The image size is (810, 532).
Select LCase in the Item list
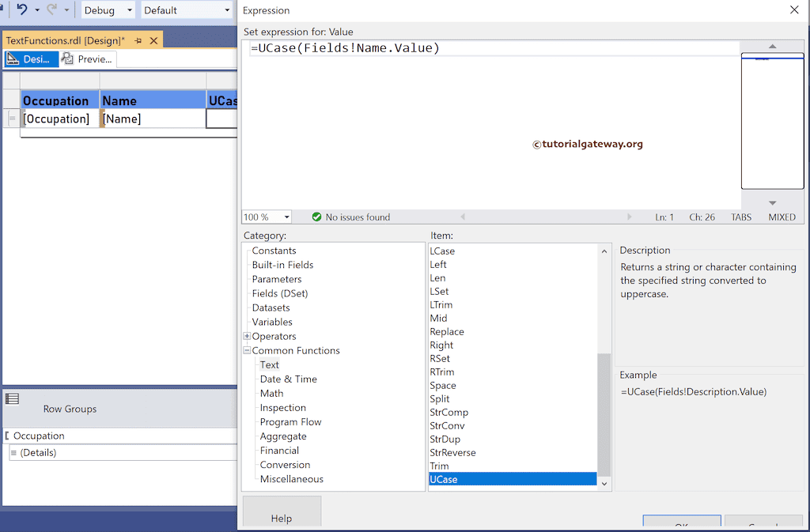coord(442,251)
